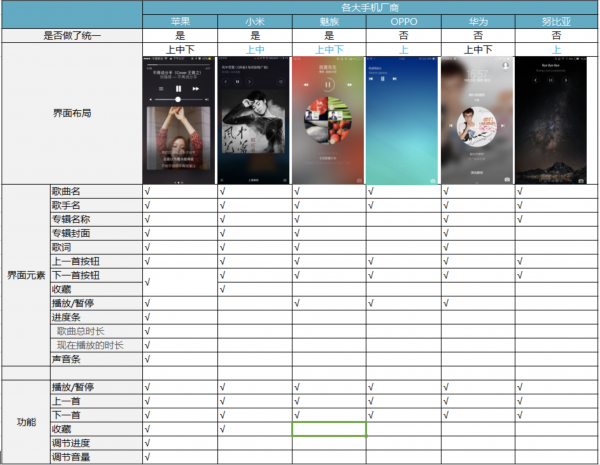Select the 下一首按钮 row label
600x465 pixels.
tap(96, 275)
